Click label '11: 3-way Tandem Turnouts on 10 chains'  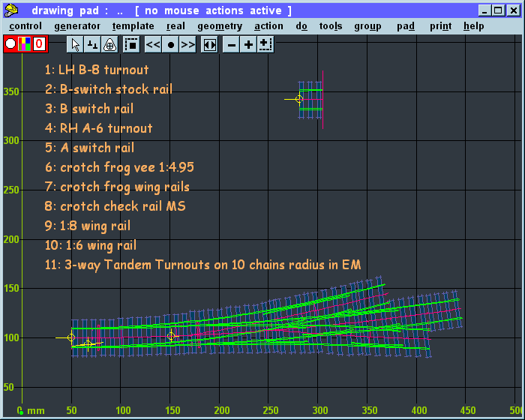point(166,265)
